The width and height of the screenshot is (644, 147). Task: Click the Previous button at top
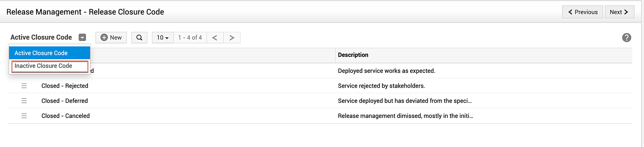tap(582, 12)
